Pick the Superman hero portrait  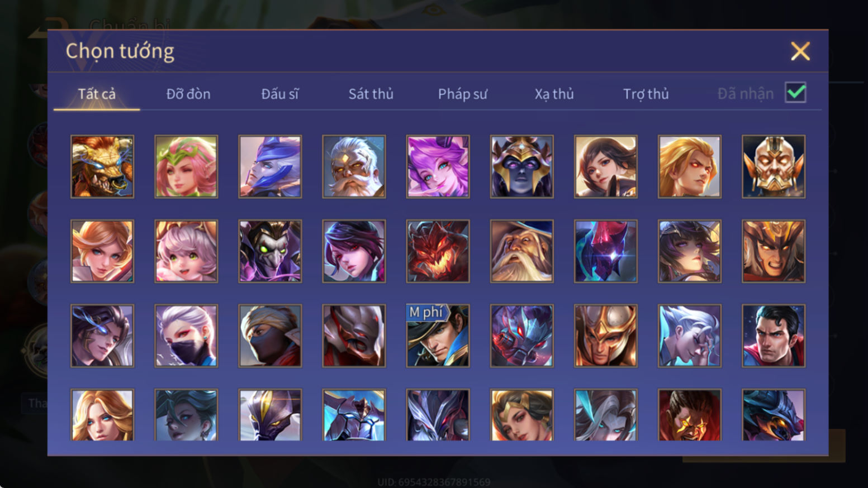(774, 336)
